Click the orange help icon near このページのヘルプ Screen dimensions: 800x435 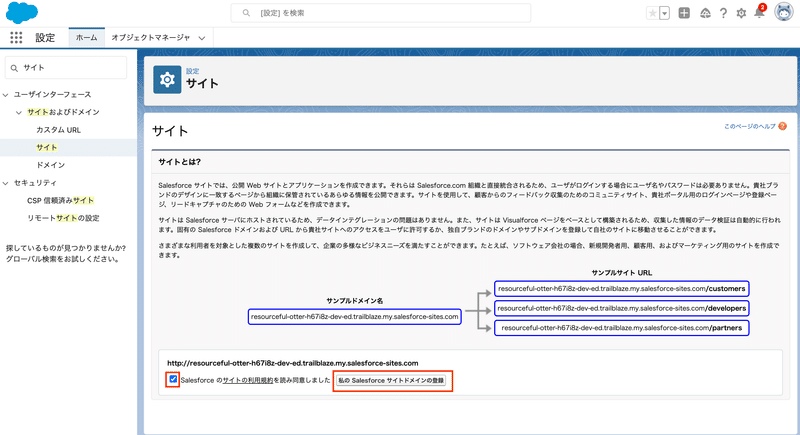tap(782, 126)
